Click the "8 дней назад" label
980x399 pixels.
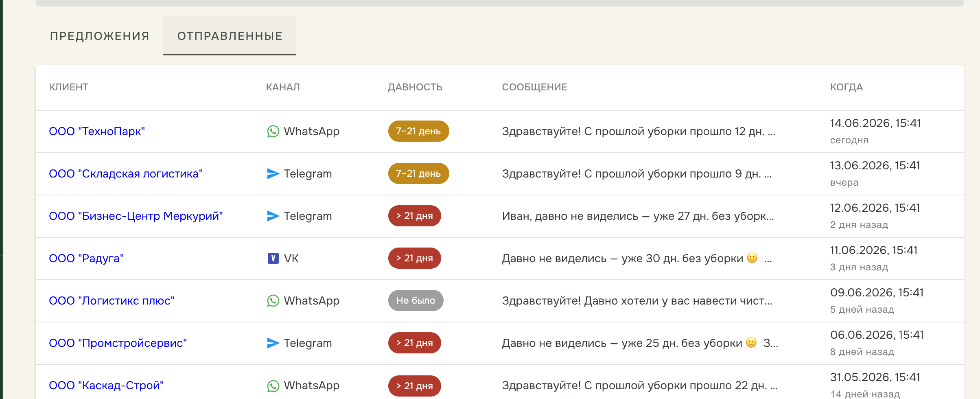(862, 352)
